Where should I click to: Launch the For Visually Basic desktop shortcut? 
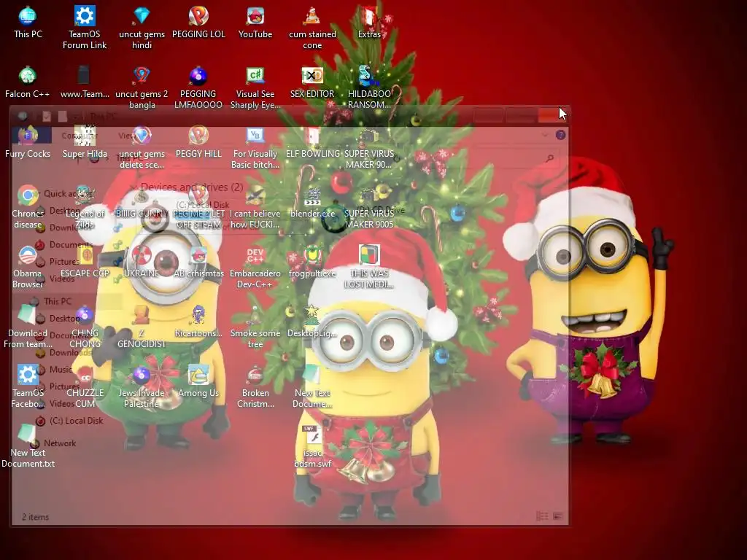click(255, 147)
